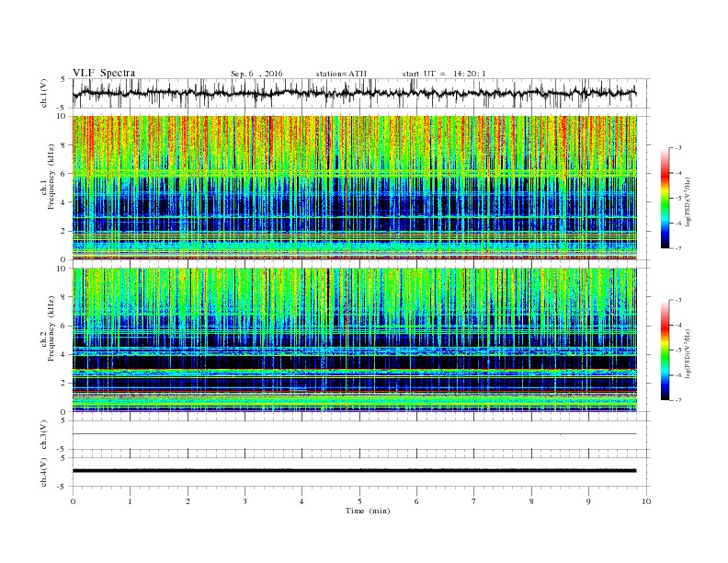The height and width of the screenshot is (563, 728).
Task: Select the 'start UT = 14:20:1' header text
Action: [444, 74]
